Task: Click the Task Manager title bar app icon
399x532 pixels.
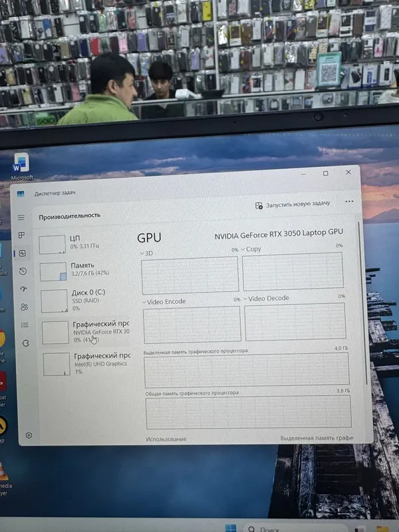Action: click(x=21, y=194)
